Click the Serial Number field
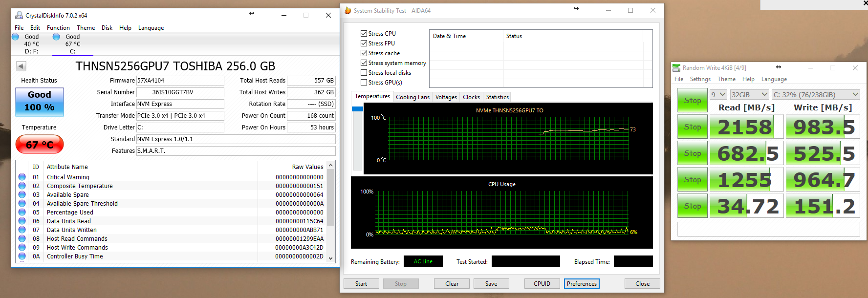 coord(180,92)
